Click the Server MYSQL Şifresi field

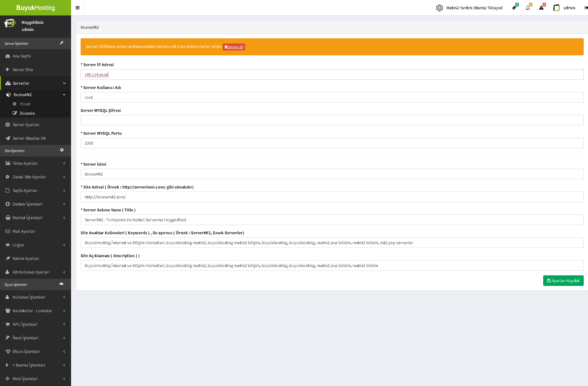click(x=332, y=120)
